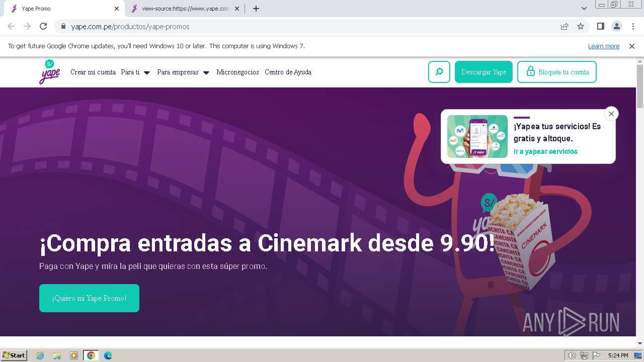The image size is (644, 362).
Task: Click the Paga con Yape subtitle text
Action: click(153, 266)
